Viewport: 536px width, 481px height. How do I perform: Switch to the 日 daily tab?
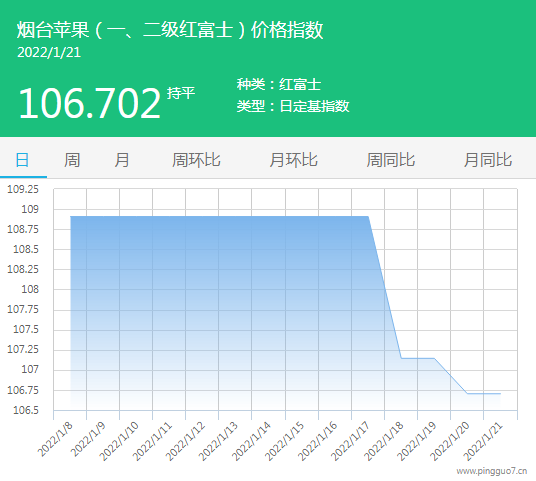point(23,160)
